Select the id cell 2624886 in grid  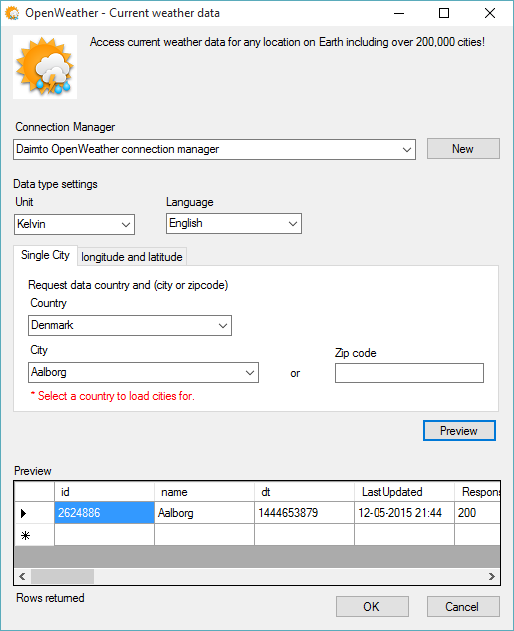click(x=104, y=513)
